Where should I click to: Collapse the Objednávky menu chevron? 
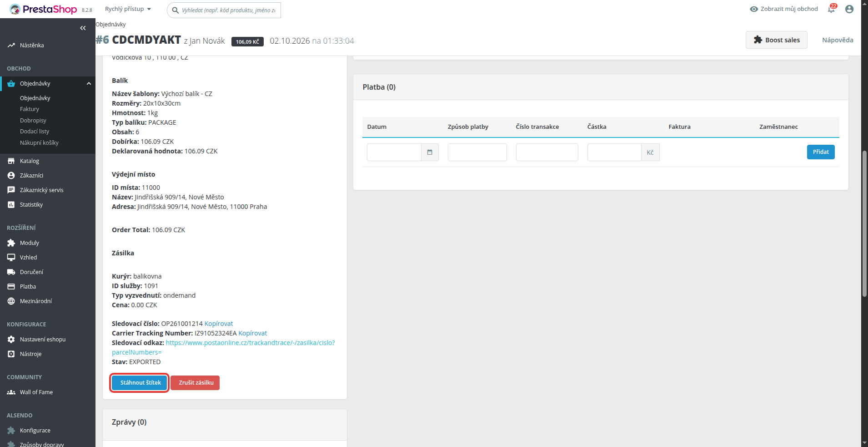click(x=89, y=84)
